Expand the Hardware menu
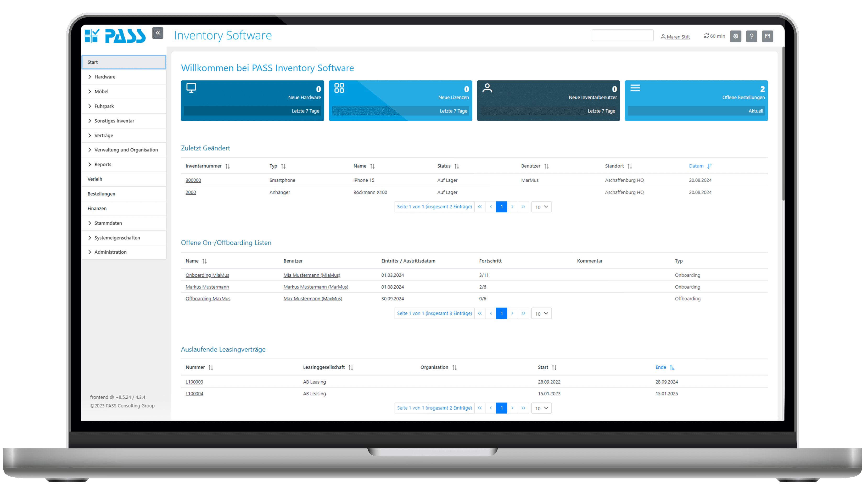Image resolution: width=868 pixels, height=492 pixels. pyautogui.click(x=124, y=77)
